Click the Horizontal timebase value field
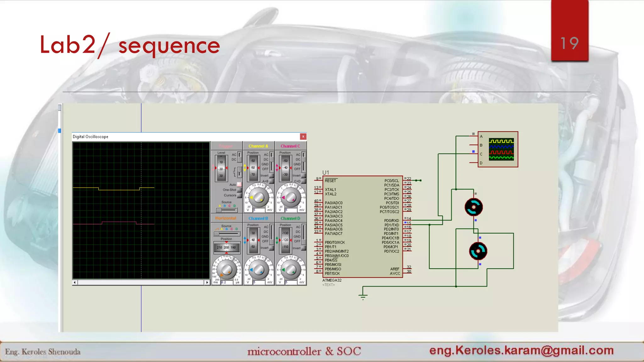This screenshot has height=362, width=644. tap(226, 282)
